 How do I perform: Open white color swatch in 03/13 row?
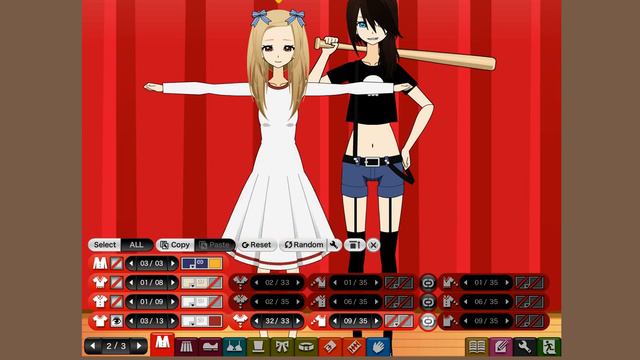point(188,321)
